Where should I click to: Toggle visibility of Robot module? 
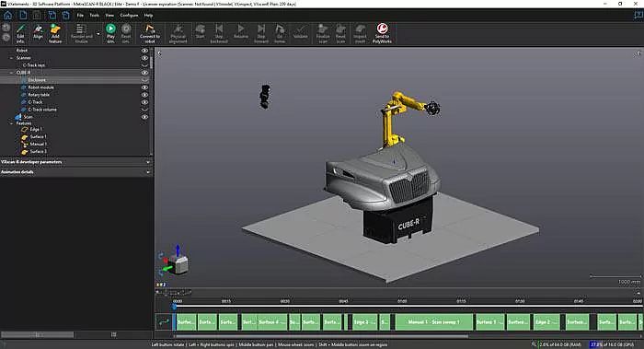coord(144,87)
